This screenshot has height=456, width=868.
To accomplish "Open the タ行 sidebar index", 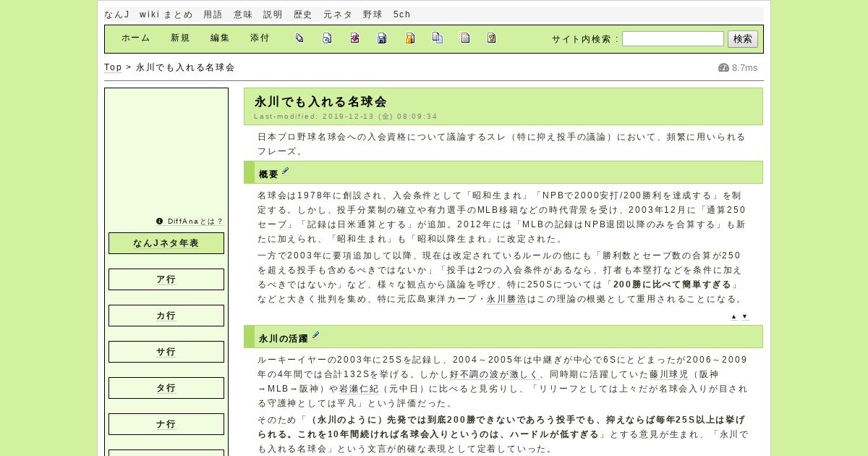I will 166,388.
